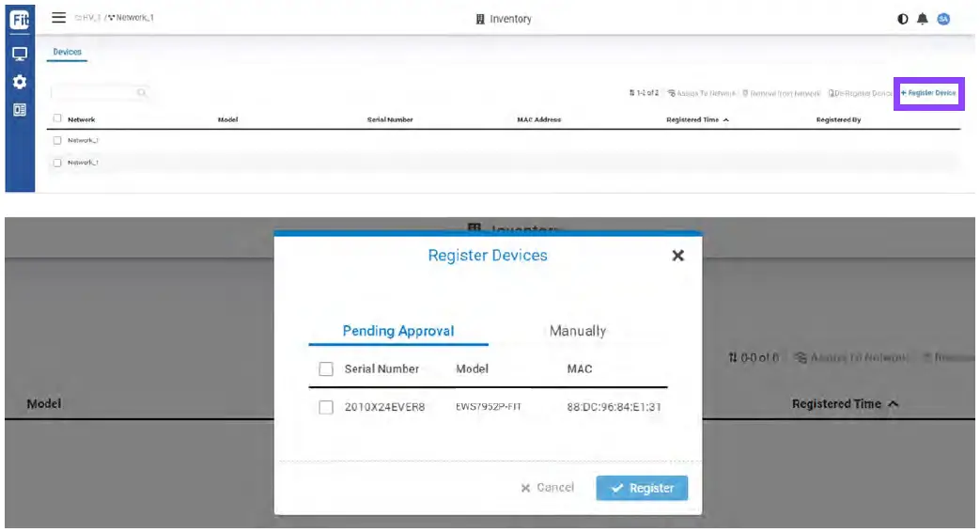Click the 0-0 of 0 counter behind dialog
Screen dimensions: 980x532
pyautogui.click(x=754, y=357)
